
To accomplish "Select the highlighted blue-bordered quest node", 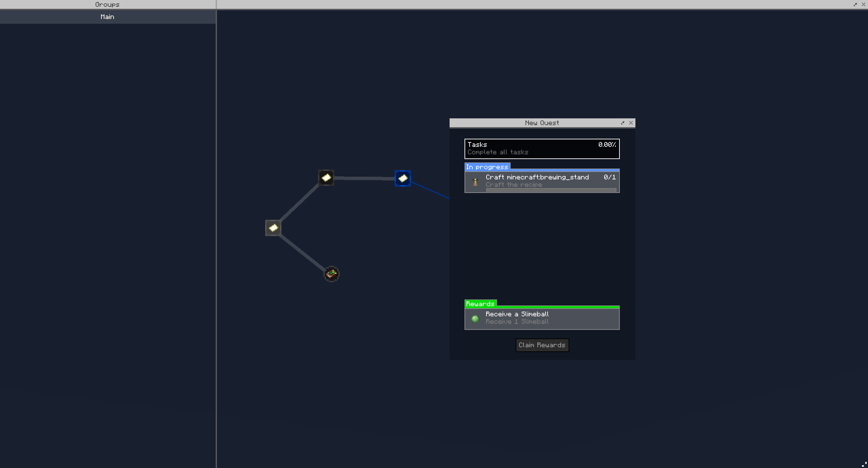I will [x=402, y=178].
